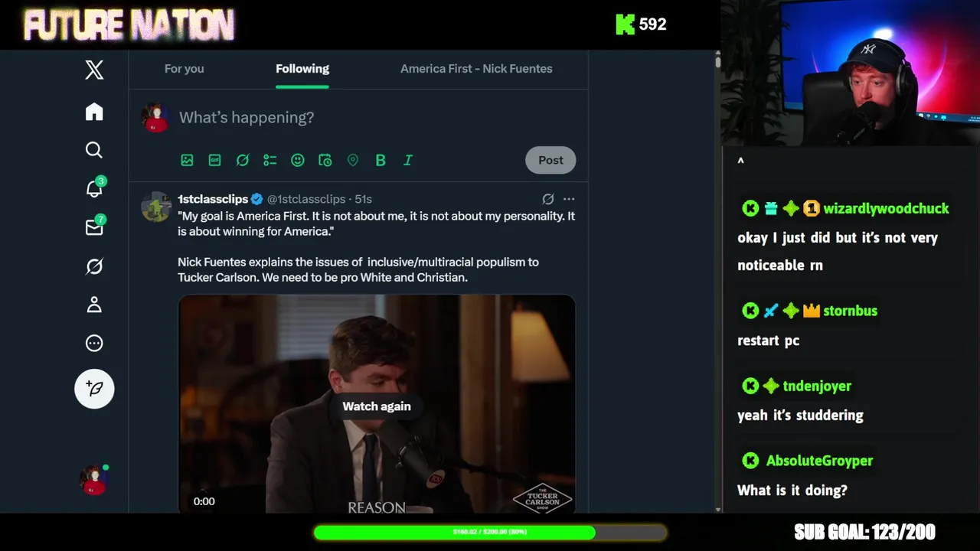980x551 pixels.
Task: Collapse chat using the caret arrow
Action: pos(740,161)
